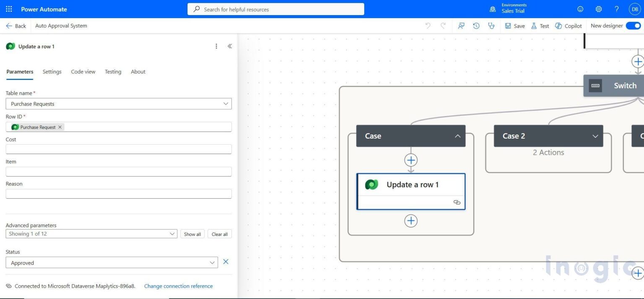Click the 2 Actions summary text

548,152
